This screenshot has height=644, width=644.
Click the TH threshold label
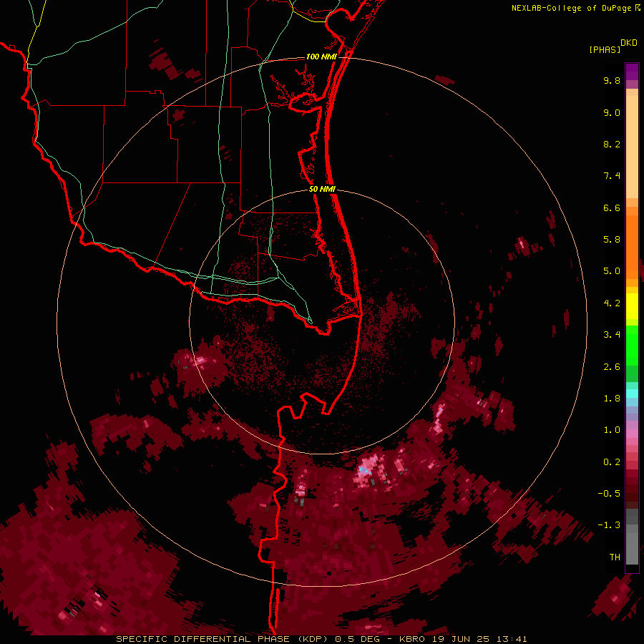[615, 557]
